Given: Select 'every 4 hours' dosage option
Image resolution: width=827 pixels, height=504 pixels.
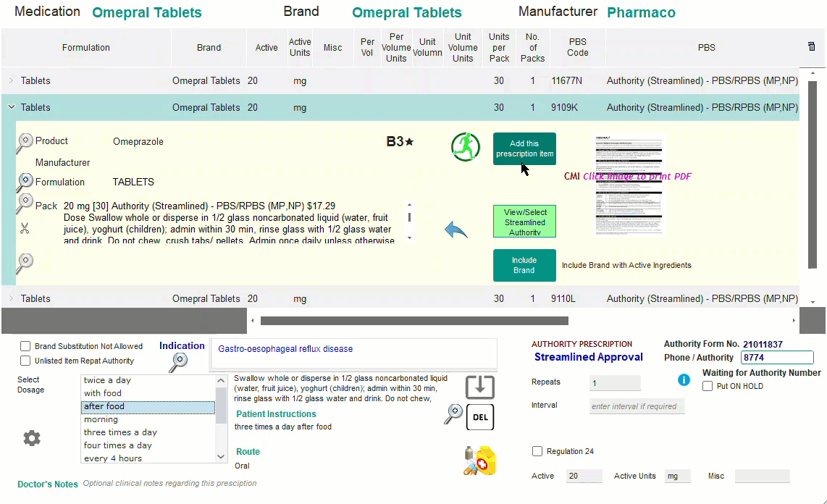Looking at the screenshot, I should (x=148, y=458).
